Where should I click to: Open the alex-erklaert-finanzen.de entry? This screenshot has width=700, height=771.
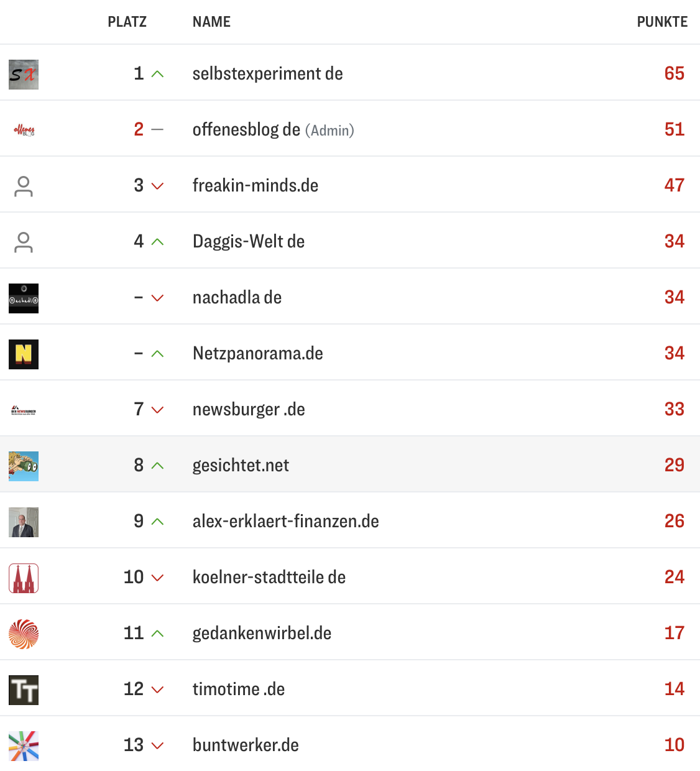coord(285,522)
